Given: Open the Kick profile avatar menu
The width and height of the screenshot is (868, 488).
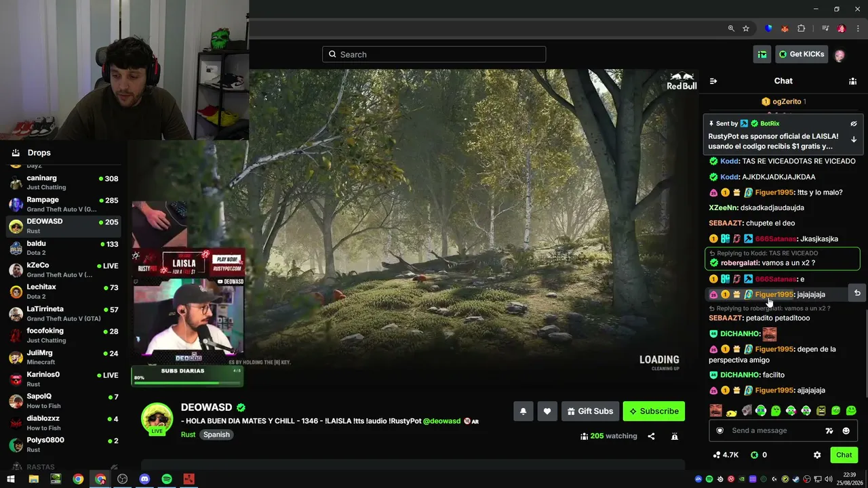Looking at the screenshot, I should click(x=840, y=55).
